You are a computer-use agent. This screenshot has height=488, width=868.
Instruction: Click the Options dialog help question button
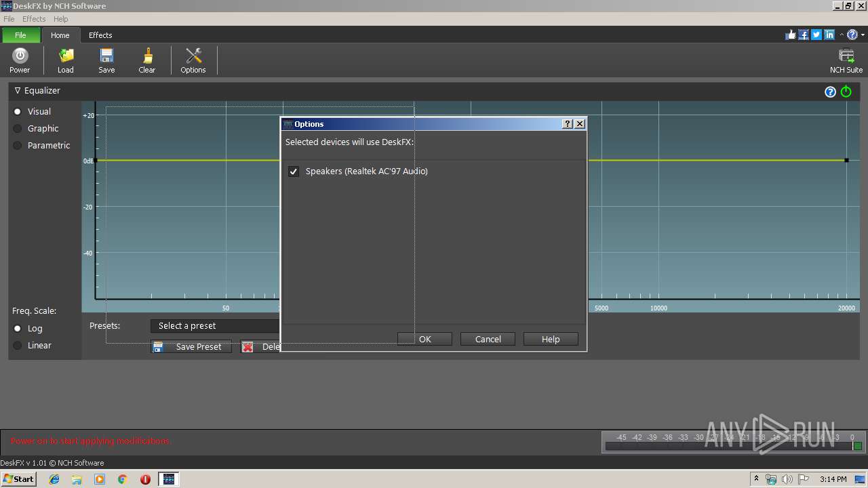coord(568,124)
